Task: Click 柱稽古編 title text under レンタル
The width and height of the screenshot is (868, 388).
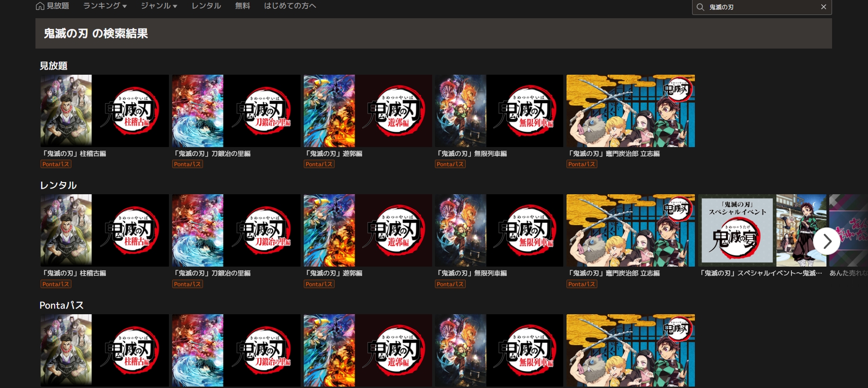Action: 74,273
